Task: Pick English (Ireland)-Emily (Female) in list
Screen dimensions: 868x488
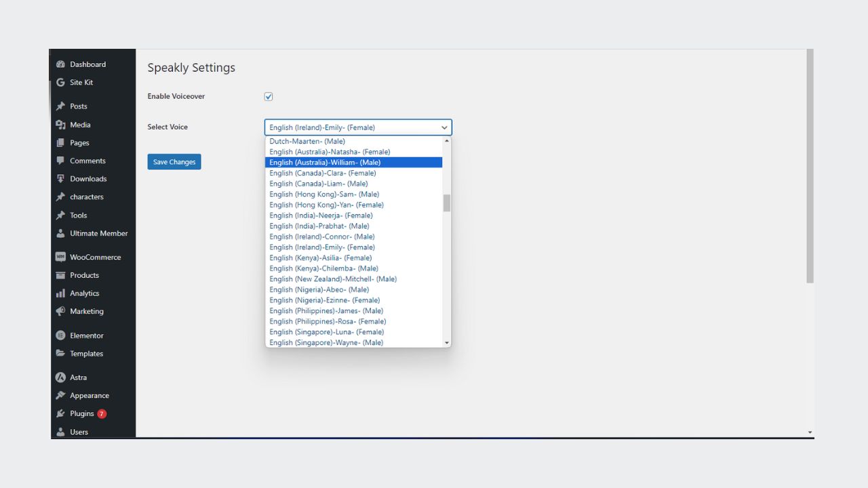Action: [x=353, y=247]
